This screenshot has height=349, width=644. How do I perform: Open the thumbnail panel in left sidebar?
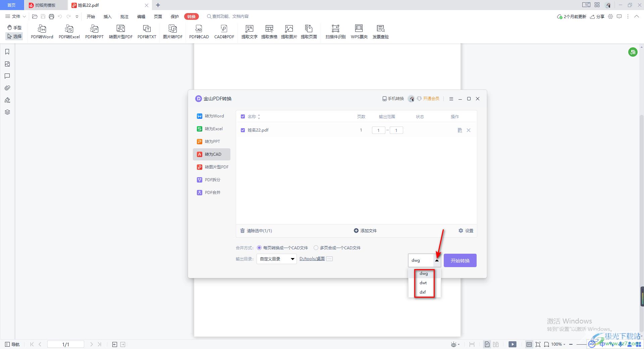click(7, 64)
